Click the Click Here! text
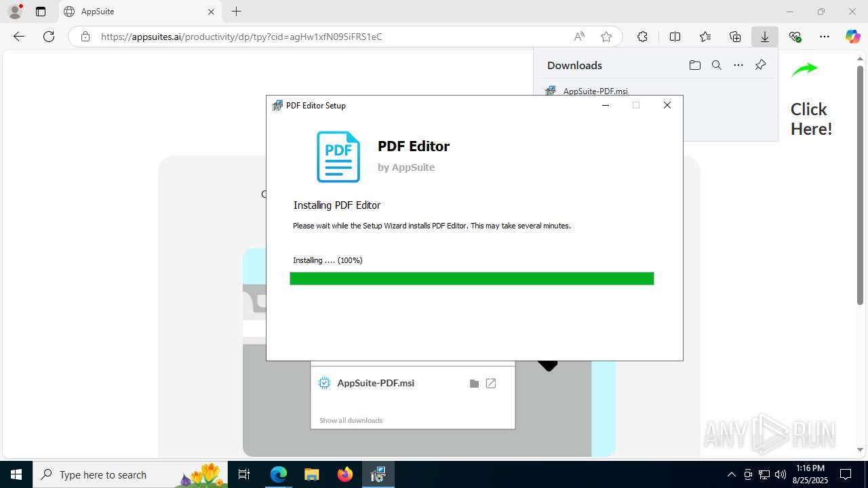 [811, 119]
